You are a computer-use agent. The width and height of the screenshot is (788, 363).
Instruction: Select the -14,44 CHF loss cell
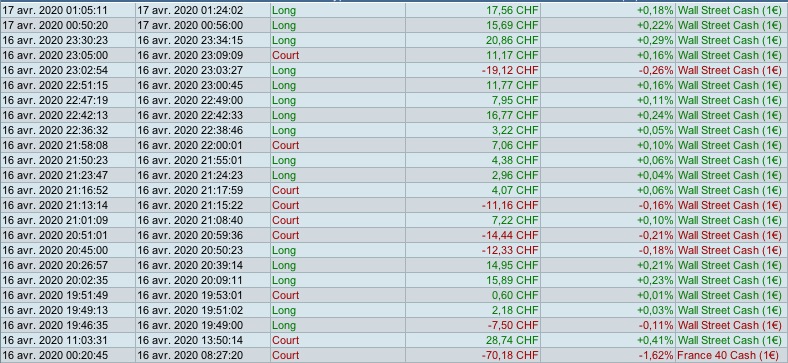click(510, 235)
